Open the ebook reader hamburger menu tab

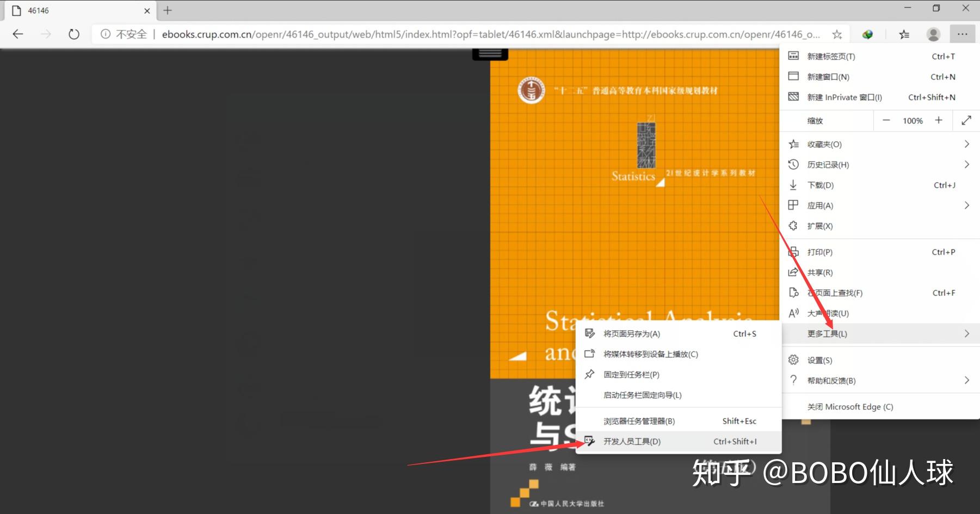point(490,54)
